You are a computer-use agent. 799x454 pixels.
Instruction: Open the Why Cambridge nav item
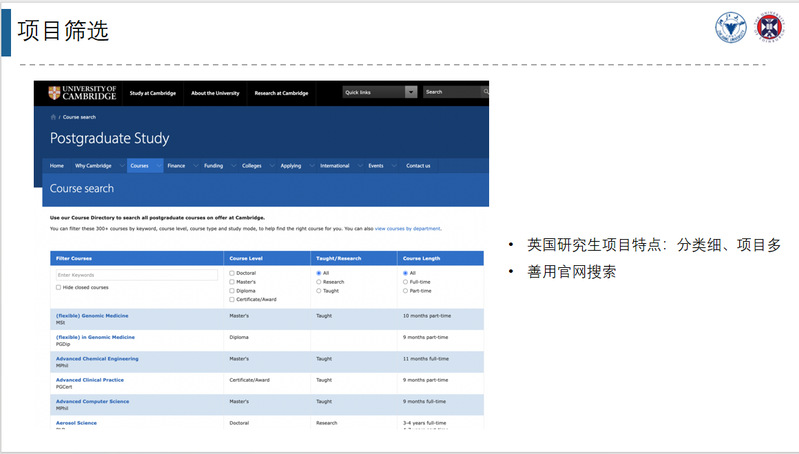(x=93, y=166)
